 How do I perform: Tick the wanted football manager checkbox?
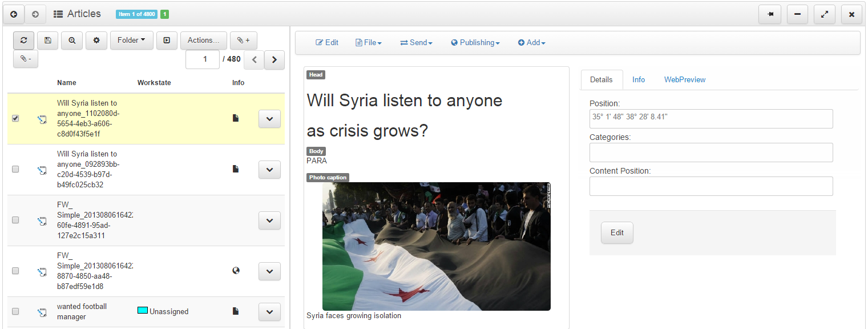(15, 311)
